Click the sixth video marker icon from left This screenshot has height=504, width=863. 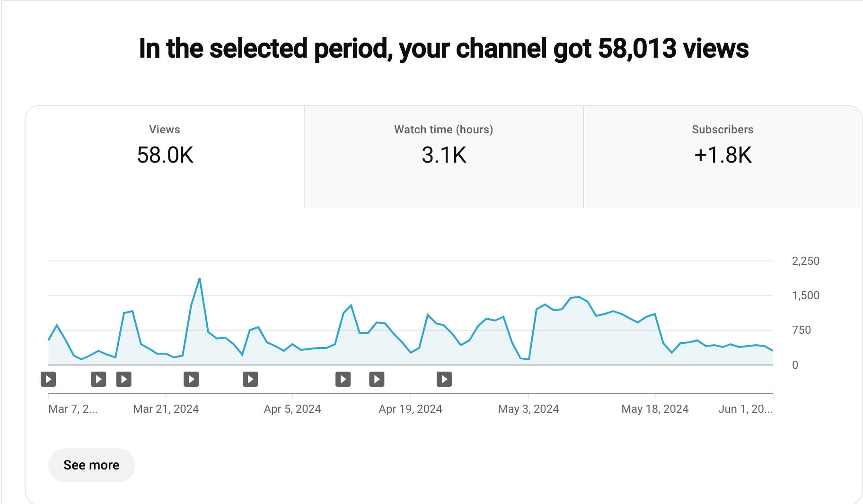pos(343,379)
